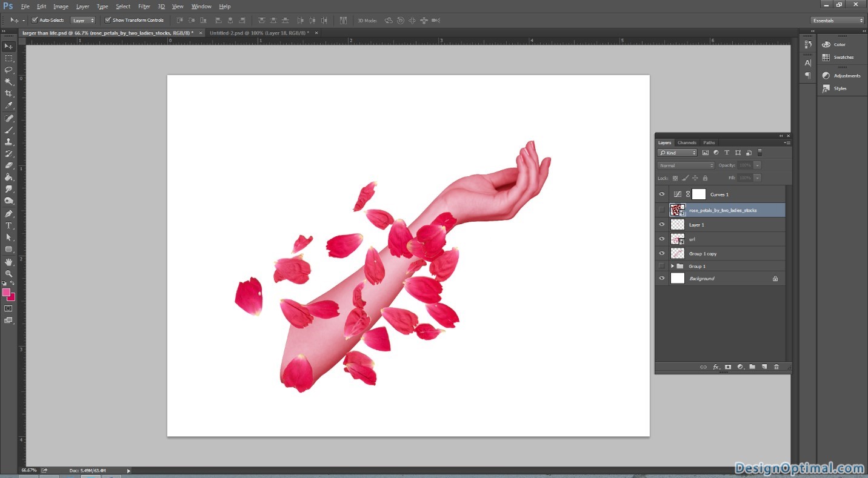Screen dimensions: 868x478
Task: Select the Sponge/Dodge tool
Action: pyautogui.click(x=8, y=201)
